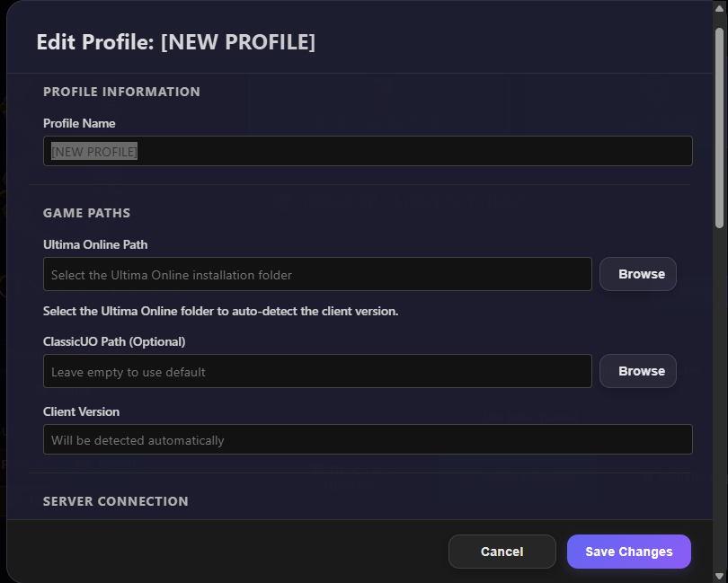The width and height of the screenshot is (728, 583).
Task: Click the dialog's vertical scrollbar thumb
Action: coord(719,126)
